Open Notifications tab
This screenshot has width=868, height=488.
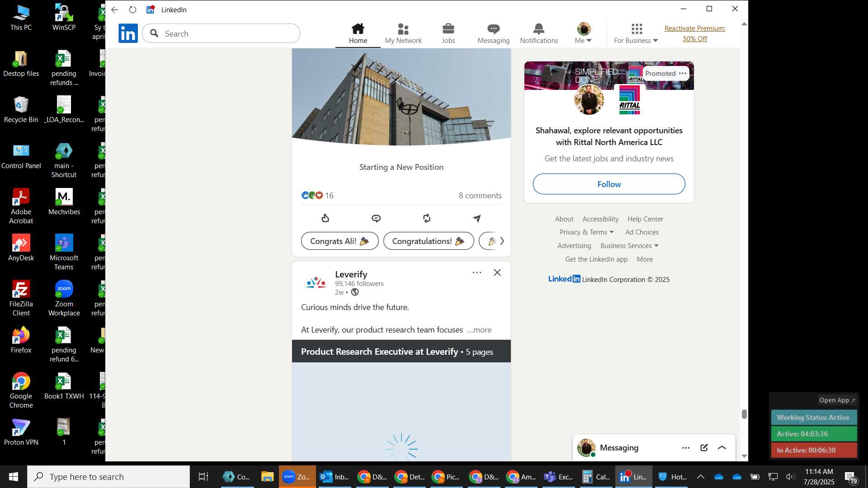click(539, 33)
